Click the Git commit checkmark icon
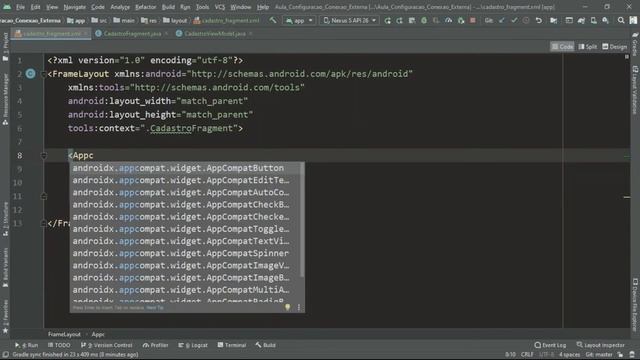 pyautogui.click(x=514, y=20)
